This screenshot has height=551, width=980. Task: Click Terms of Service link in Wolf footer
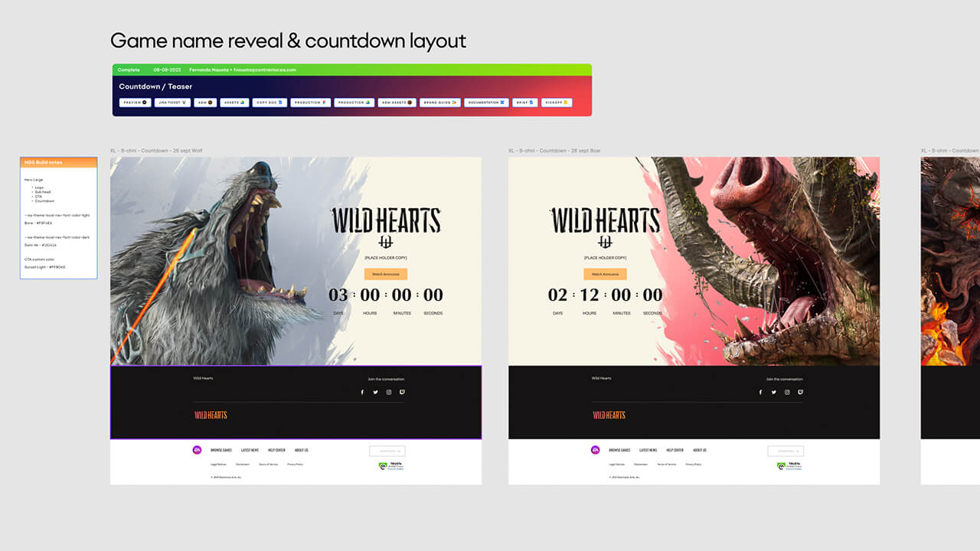point(268,465)
